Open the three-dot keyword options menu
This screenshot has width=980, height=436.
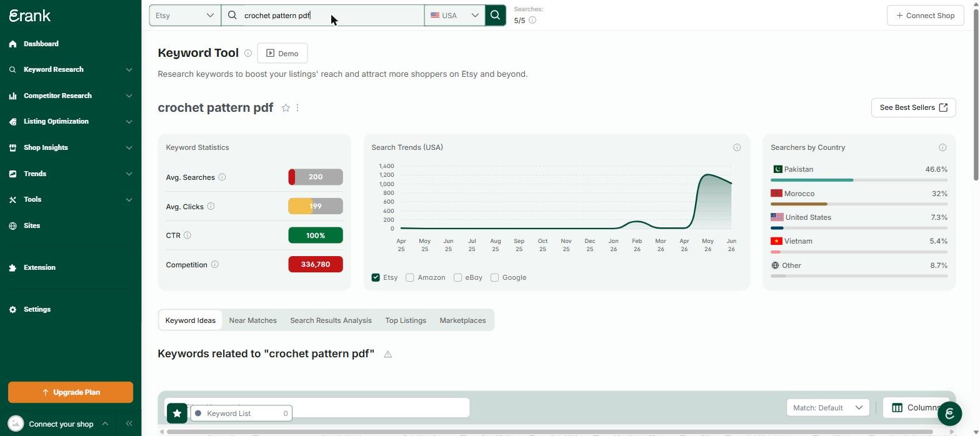coord(297,108)
